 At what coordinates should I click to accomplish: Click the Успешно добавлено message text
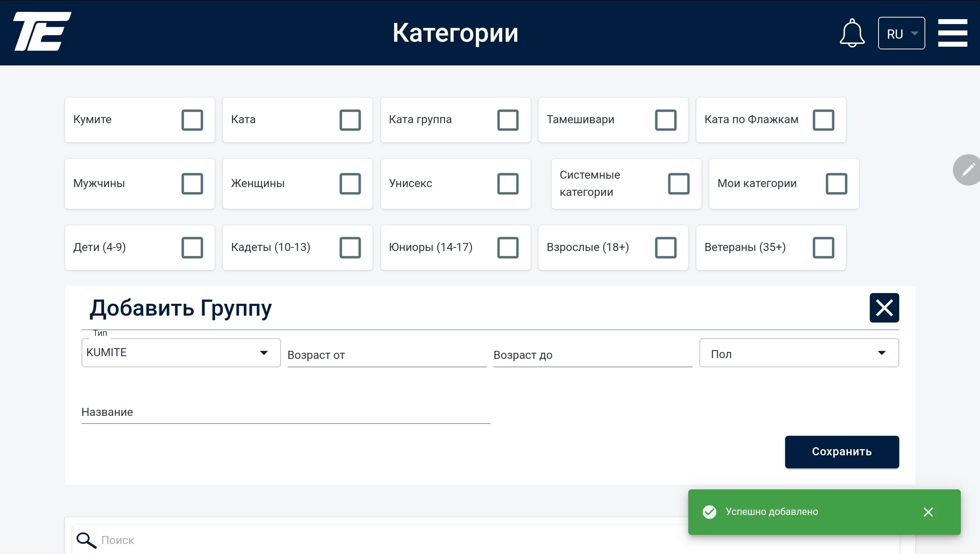click(772, 512)
